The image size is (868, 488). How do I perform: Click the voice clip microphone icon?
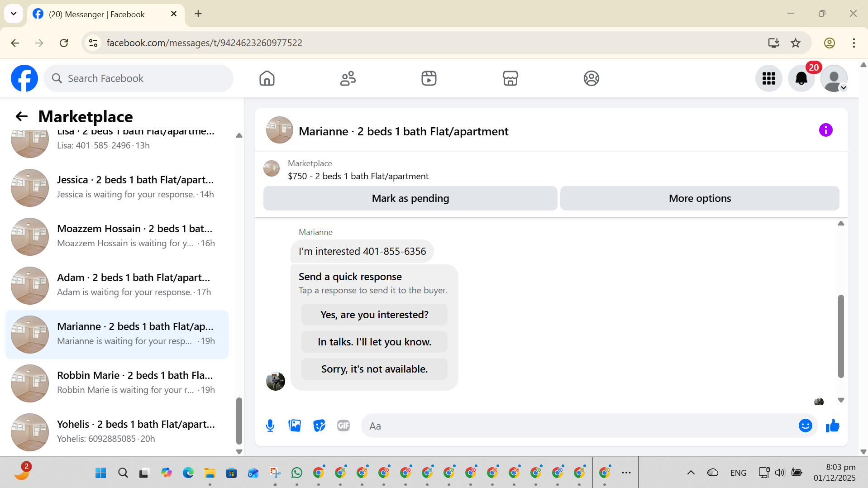(x=270, y=426)
